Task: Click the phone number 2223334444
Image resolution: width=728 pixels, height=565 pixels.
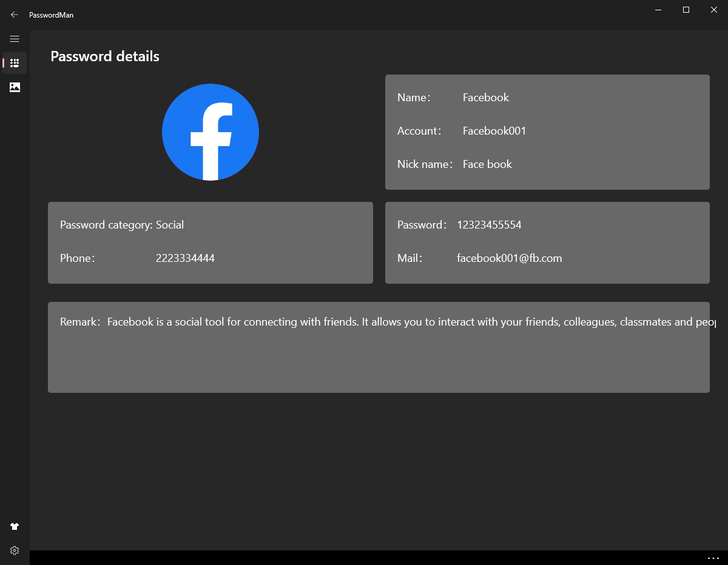Action: pyautogui.click(x=185, y=258)
